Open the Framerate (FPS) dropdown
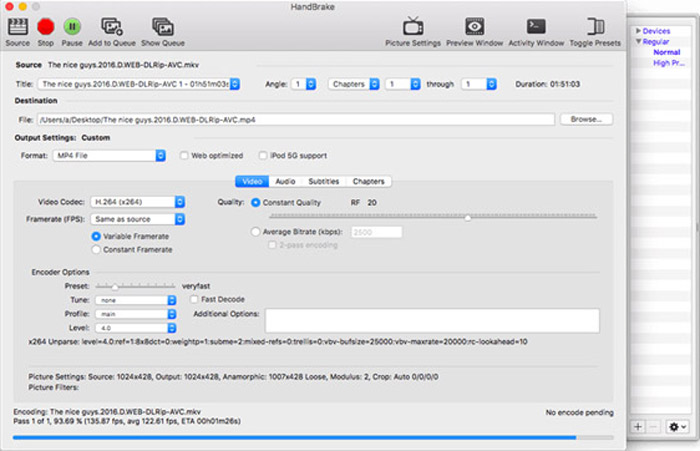The image size is (700, 451). pos(138,219)
